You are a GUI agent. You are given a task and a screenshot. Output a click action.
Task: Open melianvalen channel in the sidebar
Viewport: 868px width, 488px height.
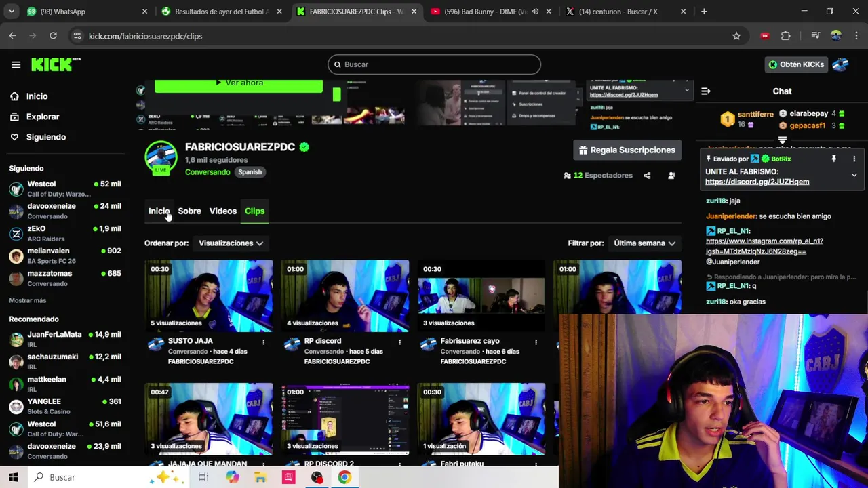[x=65, y=256]
